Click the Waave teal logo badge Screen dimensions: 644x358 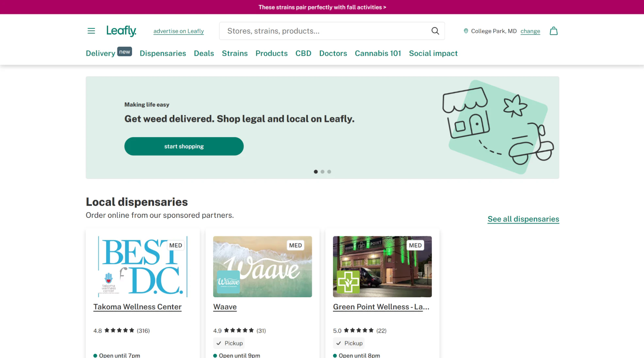[x=228, y=282]
